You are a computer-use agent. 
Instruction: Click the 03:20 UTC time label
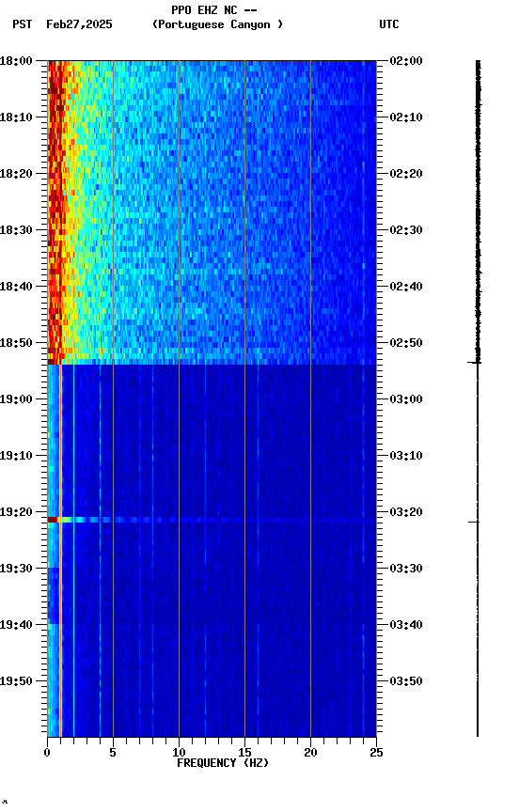tap(406, 512)
